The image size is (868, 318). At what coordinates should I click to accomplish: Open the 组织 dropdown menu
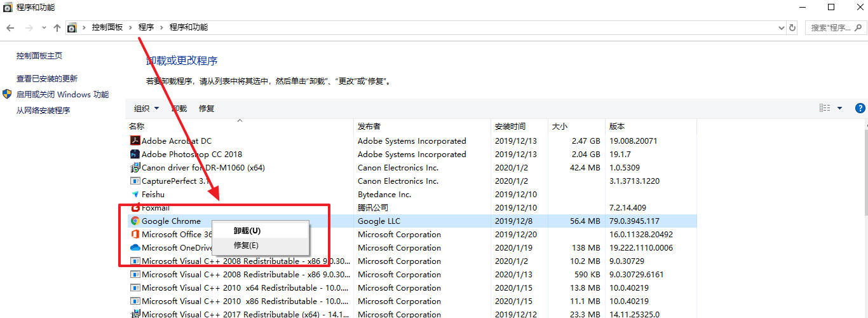tap(146, 109)
